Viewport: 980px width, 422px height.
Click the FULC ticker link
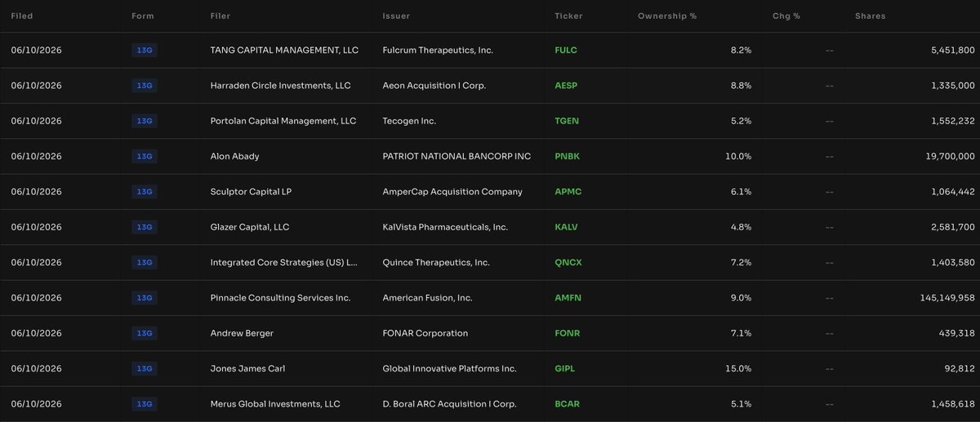tap(566, 51)
